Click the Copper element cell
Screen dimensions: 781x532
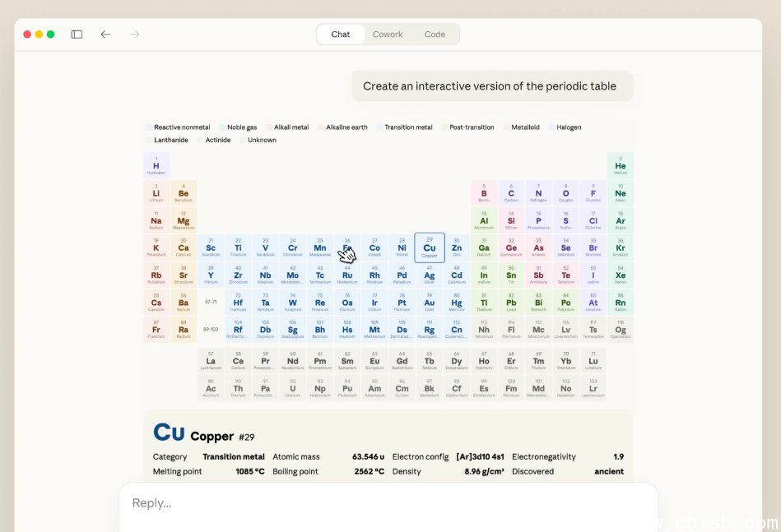coord(430,247)
